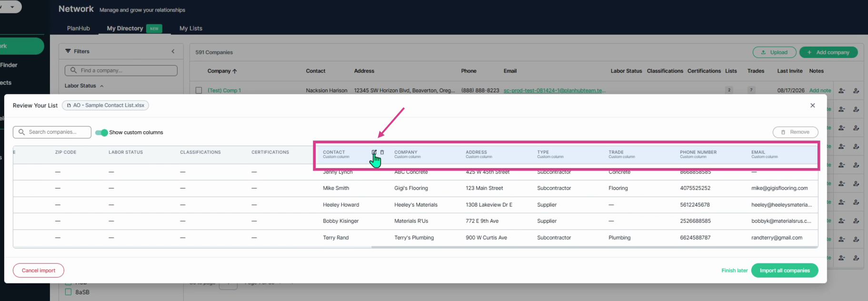Click the Phone column header in directory

[x=469, y=71]
